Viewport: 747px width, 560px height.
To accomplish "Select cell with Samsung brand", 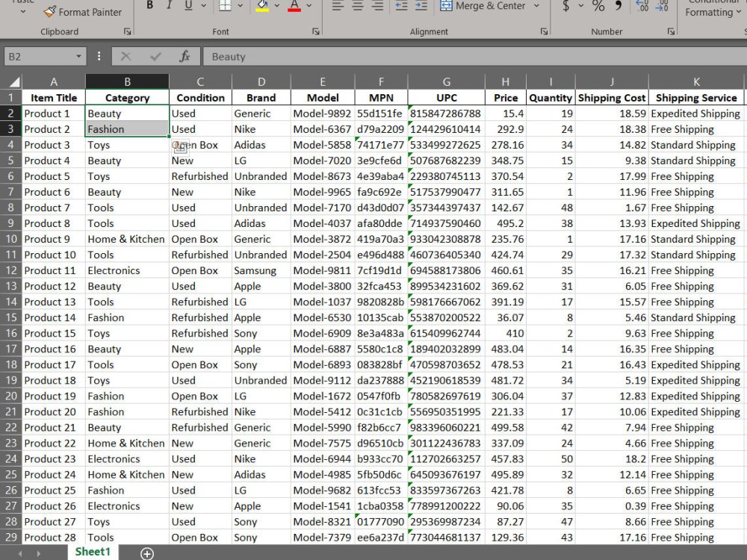I will pyautogui.click(x=261, y=270).
